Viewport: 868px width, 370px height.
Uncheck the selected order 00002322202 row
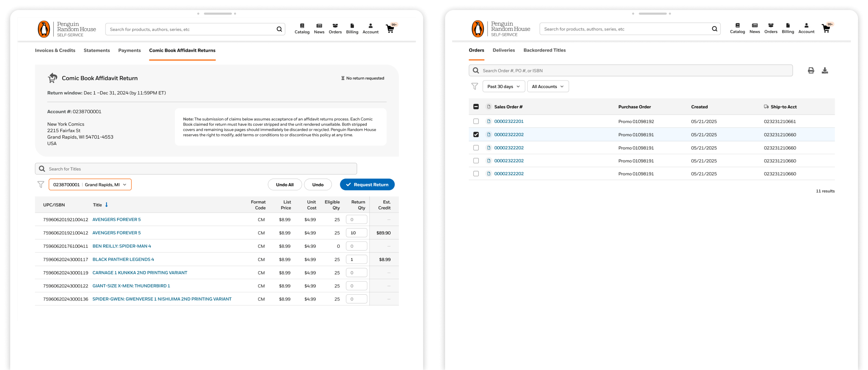(476, 135)
